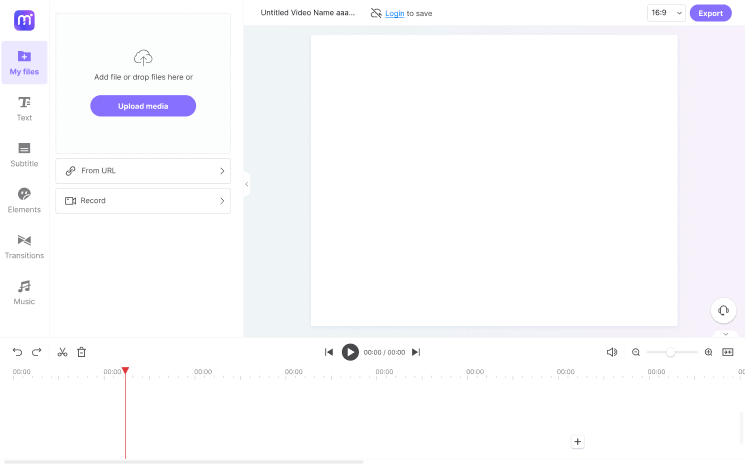Viewport: 745px width, 465px height.
Task: Click the Login link to save
Action: click(x=394, y=14)
